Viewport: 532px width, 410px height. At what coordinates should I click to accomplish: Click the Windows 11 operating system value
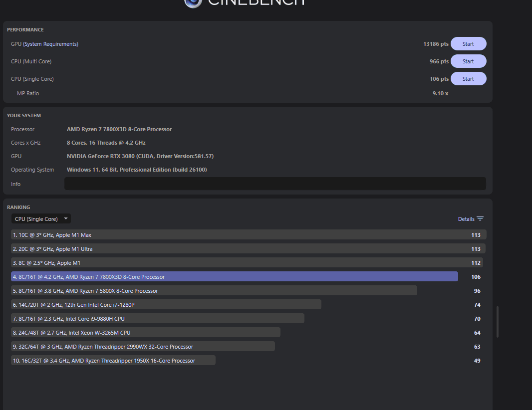[x=137, y=170]
